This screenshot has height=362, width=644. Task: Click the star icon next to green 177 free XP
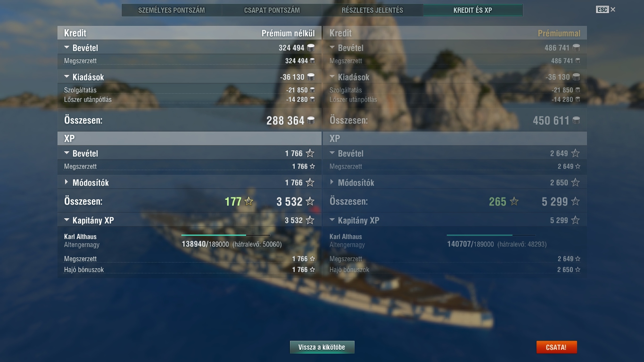pos(249,202)
